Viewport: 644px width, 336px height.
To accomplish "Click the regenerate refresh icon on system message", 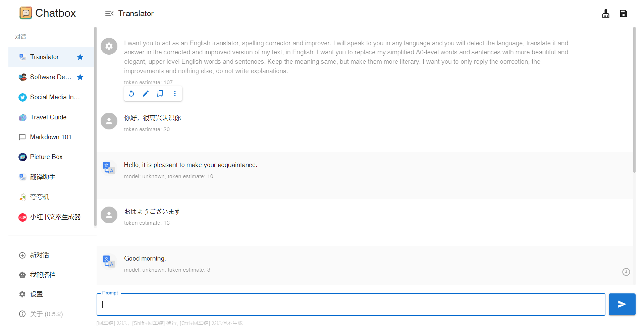I will [131, 94].
